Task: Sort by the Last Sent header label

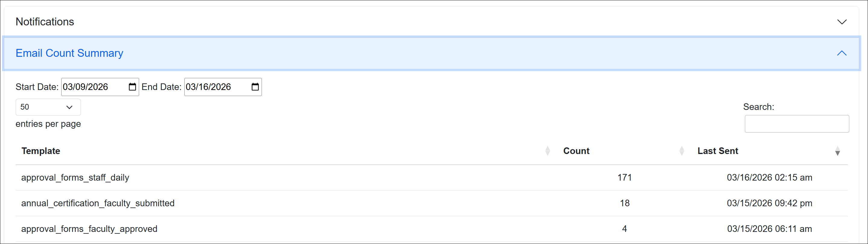Action: pos(718,151)
